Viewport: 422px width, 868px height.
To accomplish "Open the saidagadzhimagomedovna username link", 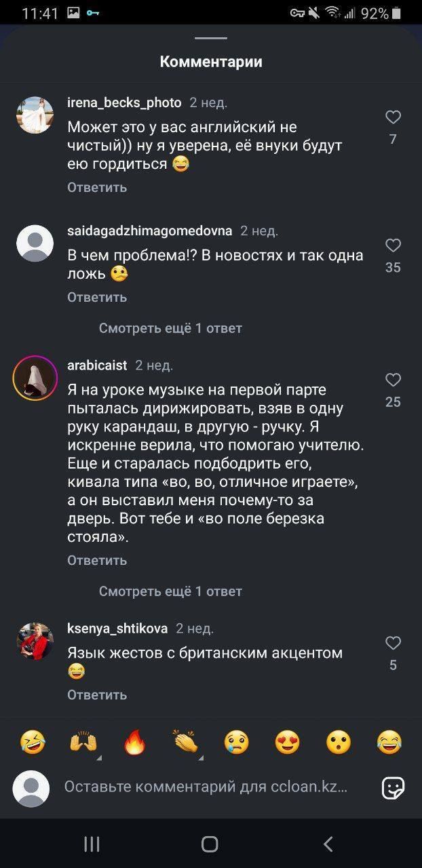I will click(150, 231).
